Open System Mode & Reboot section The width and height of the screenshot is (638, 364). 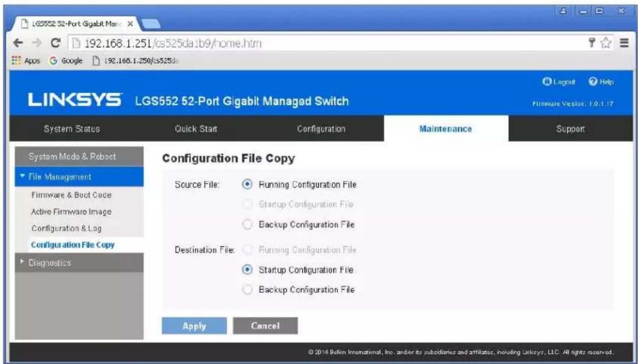click(x=79, y=156)
